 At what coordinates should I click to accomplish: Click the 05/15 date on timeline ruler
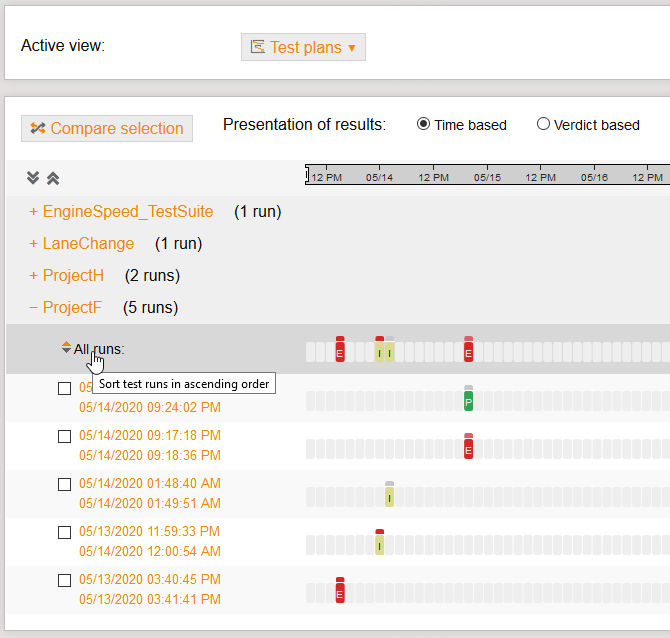[x=487, y=177]
